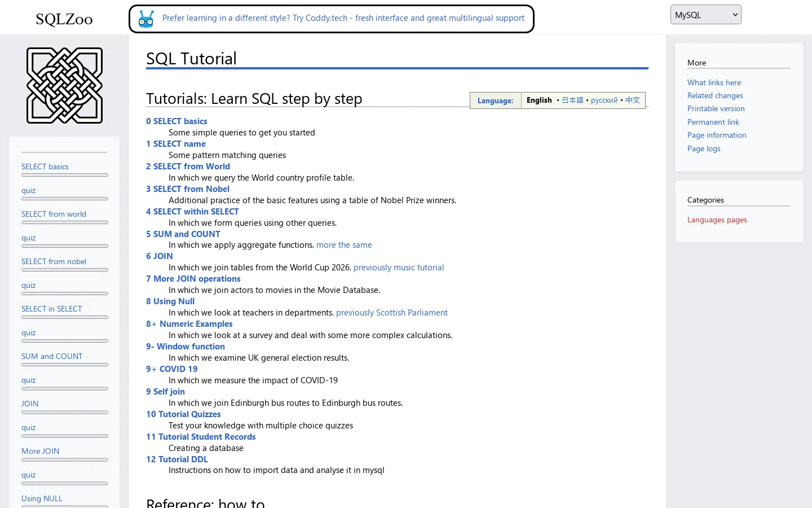Open the 4 SELECT within SELECT tutorial
Viewport: 812px width, 508px height.
tap(192, 212)
